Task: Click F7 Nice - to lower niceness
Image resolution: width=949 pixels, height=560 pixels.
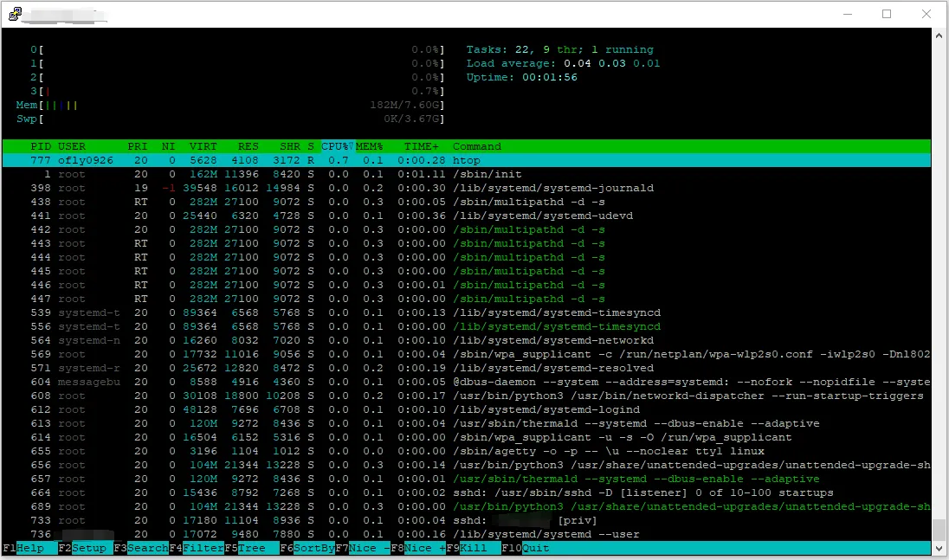Action: tap(363, 548)
